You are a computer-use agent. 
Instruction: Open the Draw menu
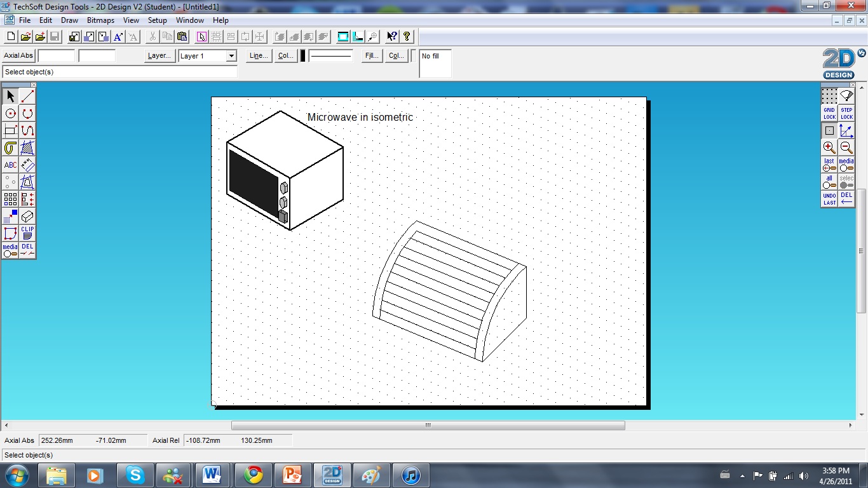[x=69, y=20]
